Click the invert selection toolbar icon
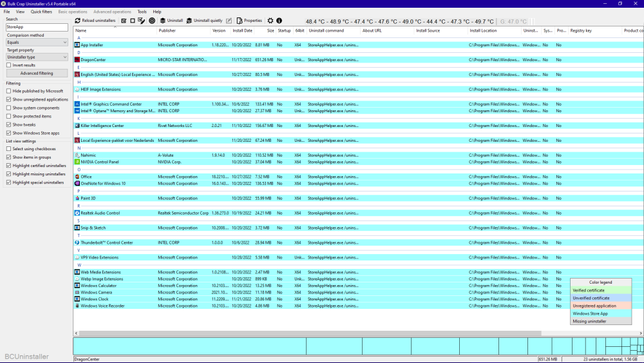Image resolution: width=644 pixels, height=363 pixels. [x=142, y=21]
